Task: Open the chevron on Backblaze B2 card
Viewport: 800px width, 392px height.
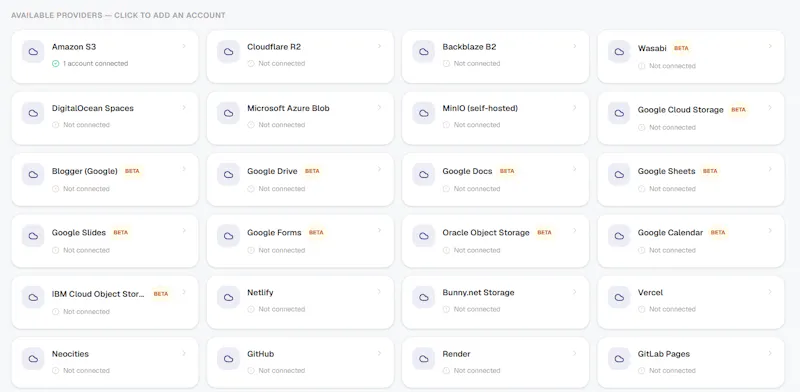Action: click(x=574, y=46)
